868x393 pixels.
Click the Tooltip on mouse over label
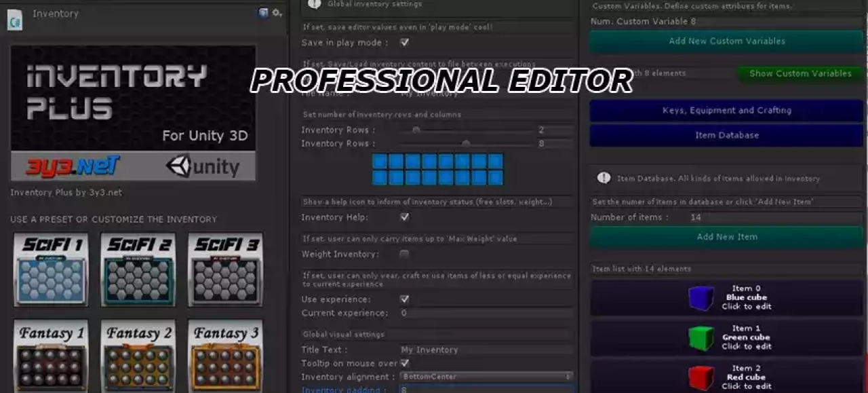point(349,363)
